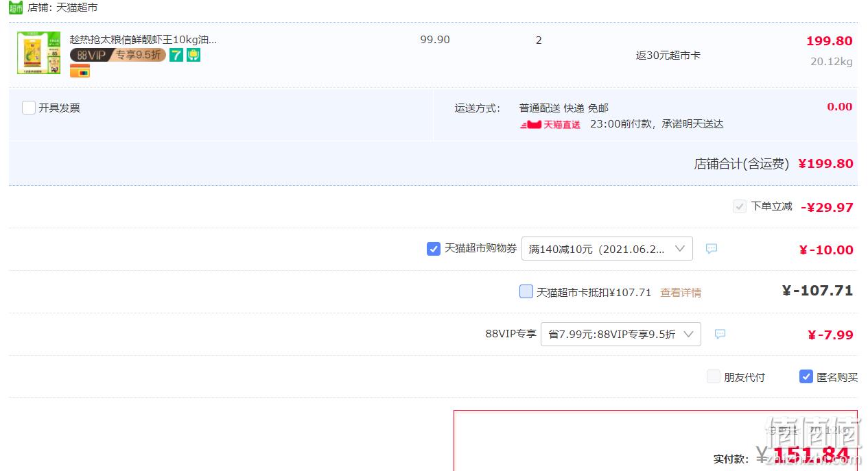Click the -¥29.97 instant discount amount
This screenshot has height=471, width=868.
pyautogui.click(x=827, y=207)
